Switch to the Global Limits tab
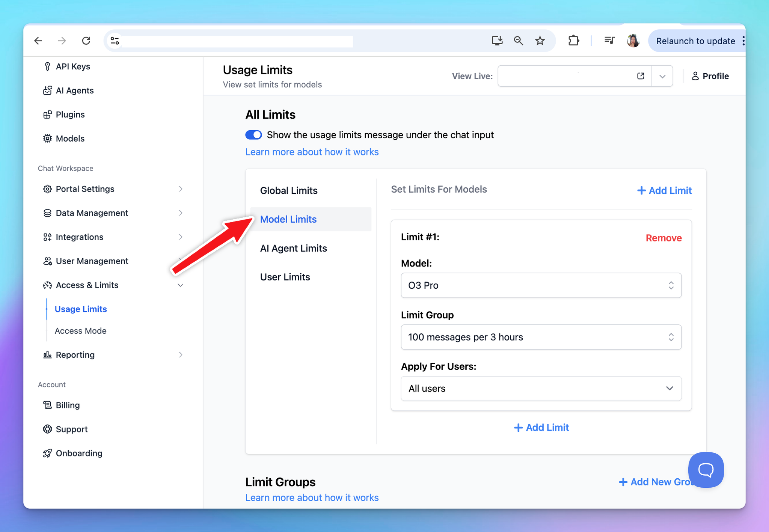The image size is (769, 532). [x=289, y=191]
